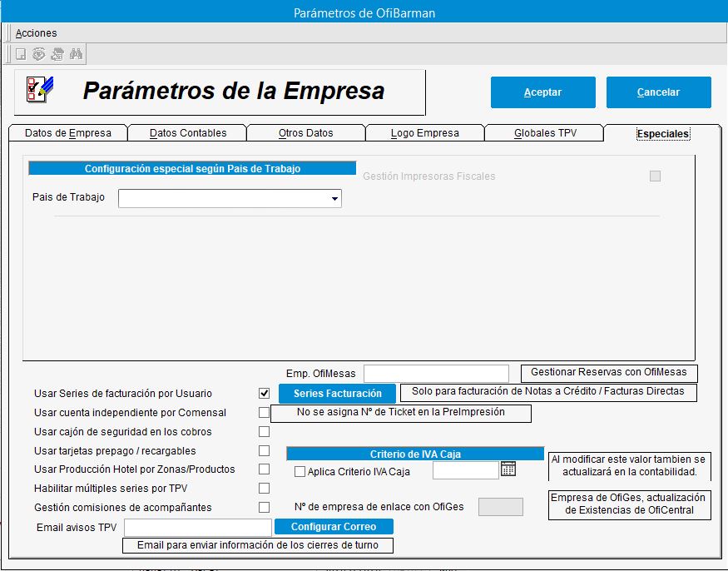This screenshot has height=571, width=728.
Task: Enable tarjetas prepago / recargables
Action: click(265, 450)
